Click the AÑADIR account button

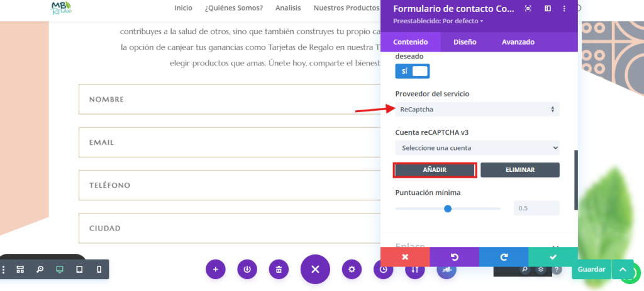tap(435, 170)
